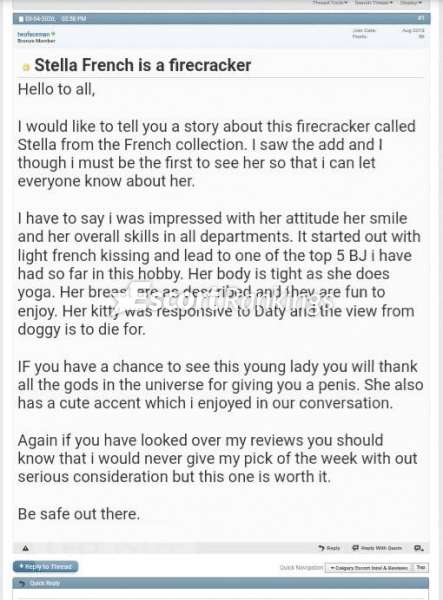The height and width of the screenshot is (600, 443).
Task: Click the post date header bar
Action: click(221, 18)
